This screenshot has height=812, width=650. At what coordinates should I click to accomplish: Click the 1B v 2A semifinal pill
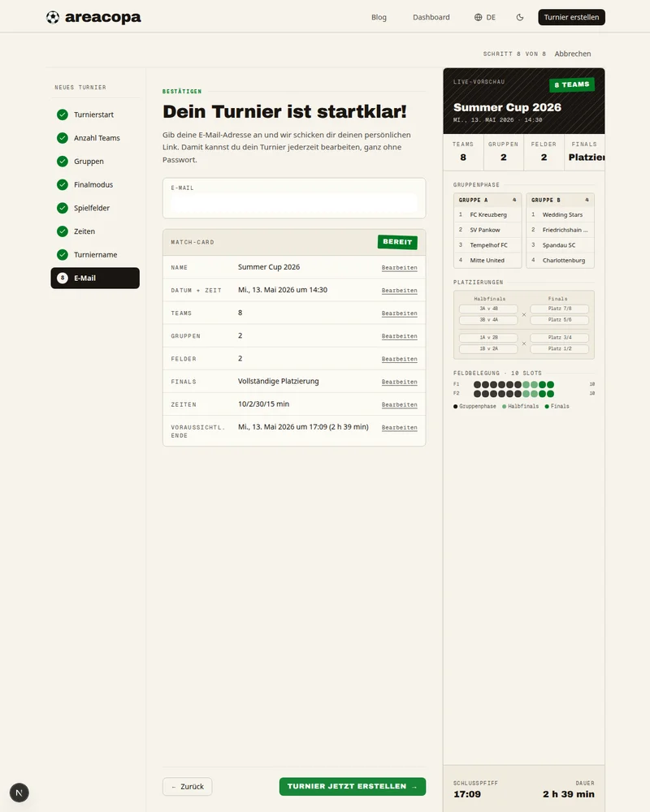(488, 349)
